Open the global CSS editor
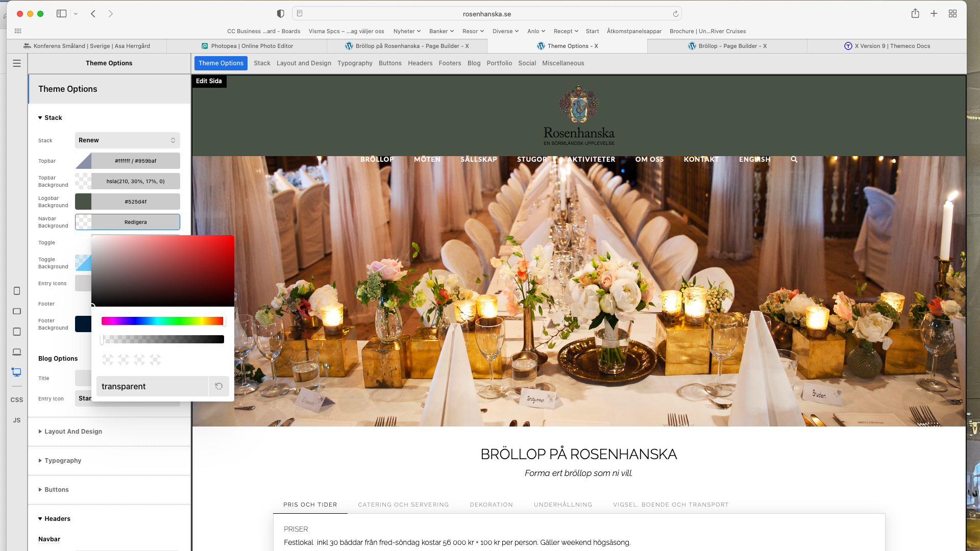This screenshot has height=551, width=980. tap(17, 400)
